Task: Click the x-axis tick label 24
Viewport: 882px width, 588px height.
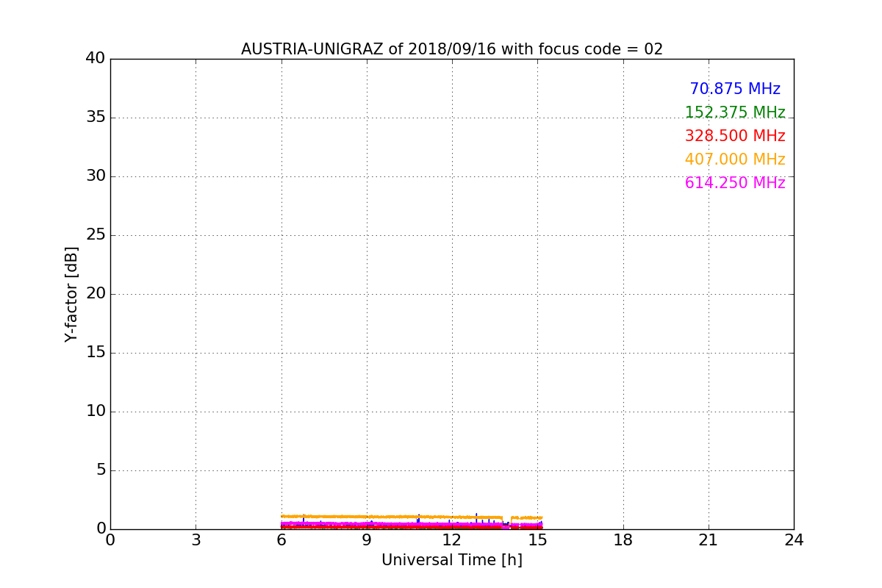Action: point(794,539)
